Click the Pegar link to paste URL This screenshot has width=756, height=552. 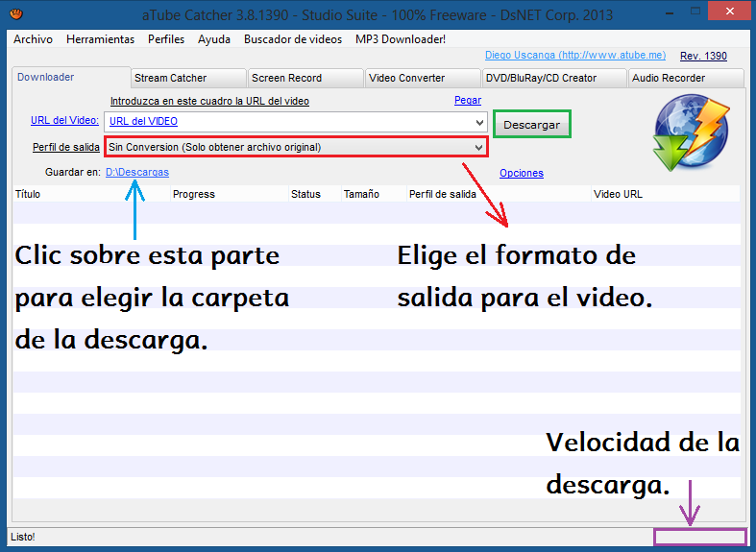(468, 100)
